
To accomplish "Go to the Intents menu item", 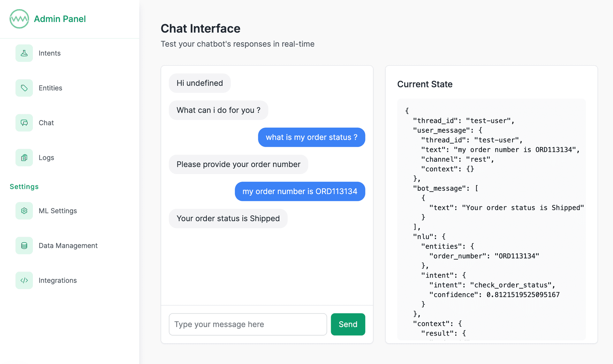I will (49, 53).
